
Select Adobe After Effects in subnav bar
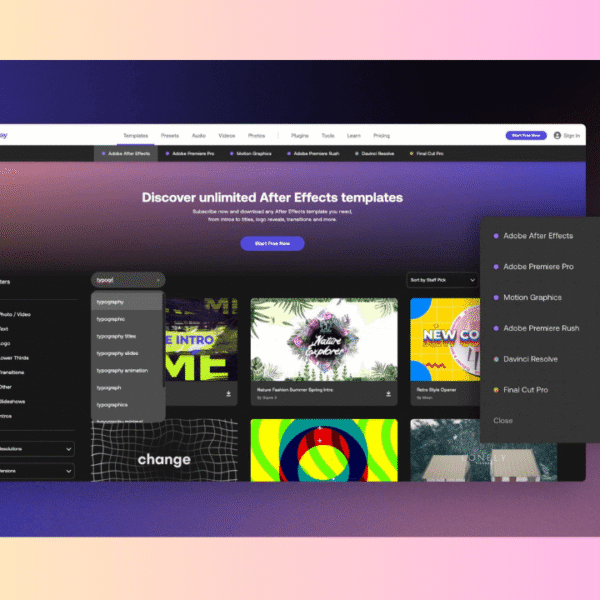click(x=126, y=153)
